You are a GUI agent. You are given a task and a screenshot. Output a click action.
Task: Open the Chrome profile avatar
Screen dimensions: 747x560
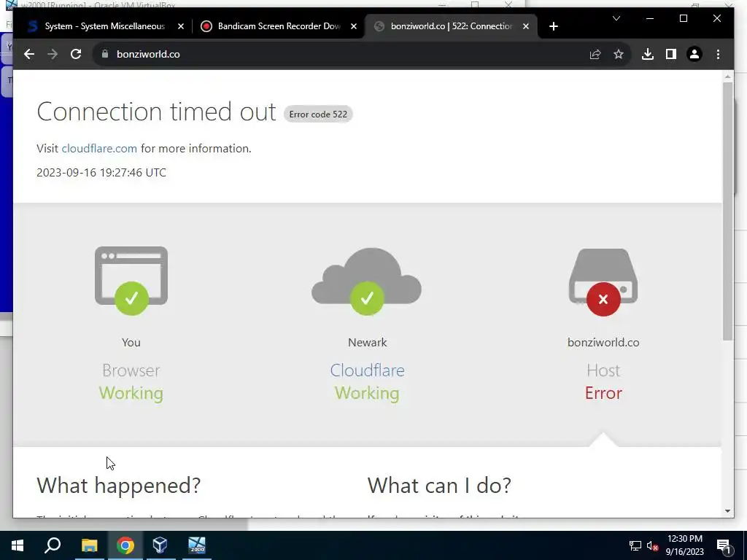(694, 54)
